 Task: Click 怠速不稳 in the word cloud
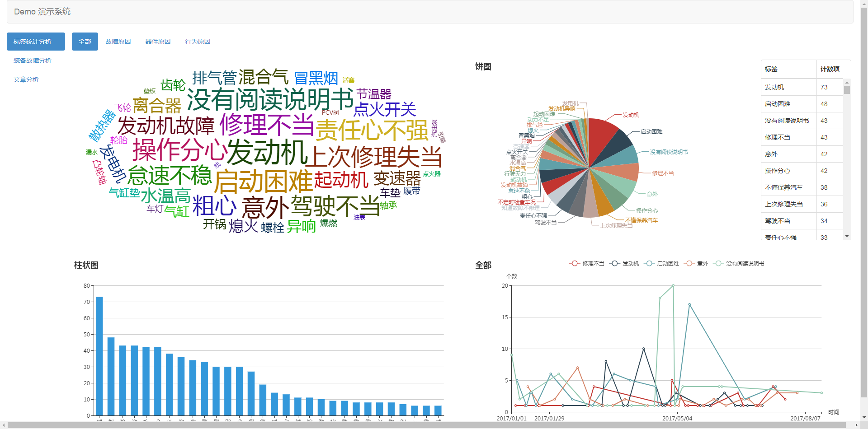tap(170, 175)
